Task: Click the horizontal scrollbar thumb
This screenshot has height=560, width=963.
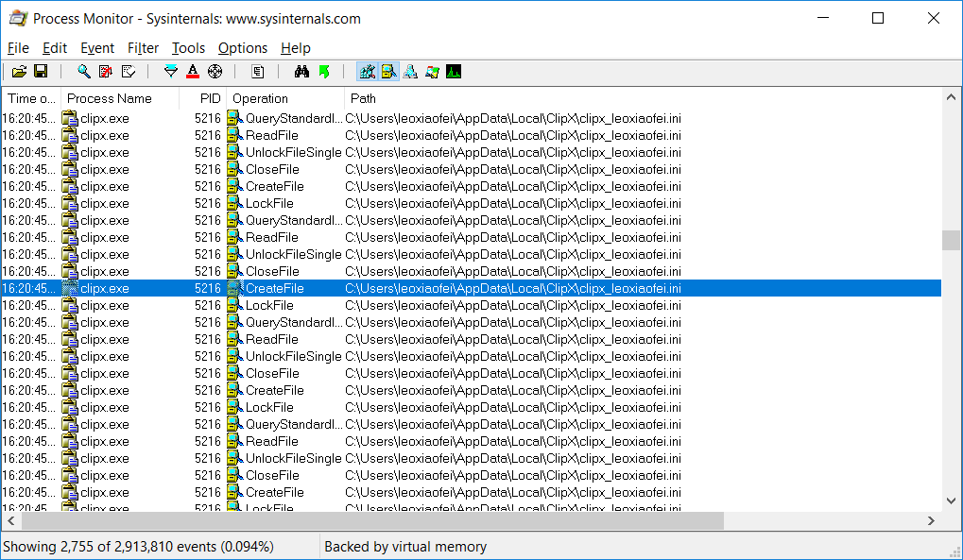Action: [372, 520]
